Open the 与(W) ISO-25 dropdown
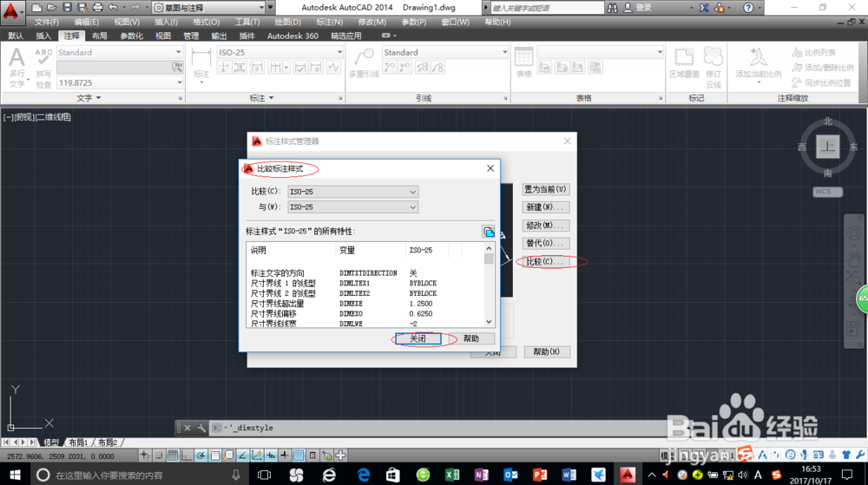The height and width of the screenshot is (485, 868). (353, 206)
